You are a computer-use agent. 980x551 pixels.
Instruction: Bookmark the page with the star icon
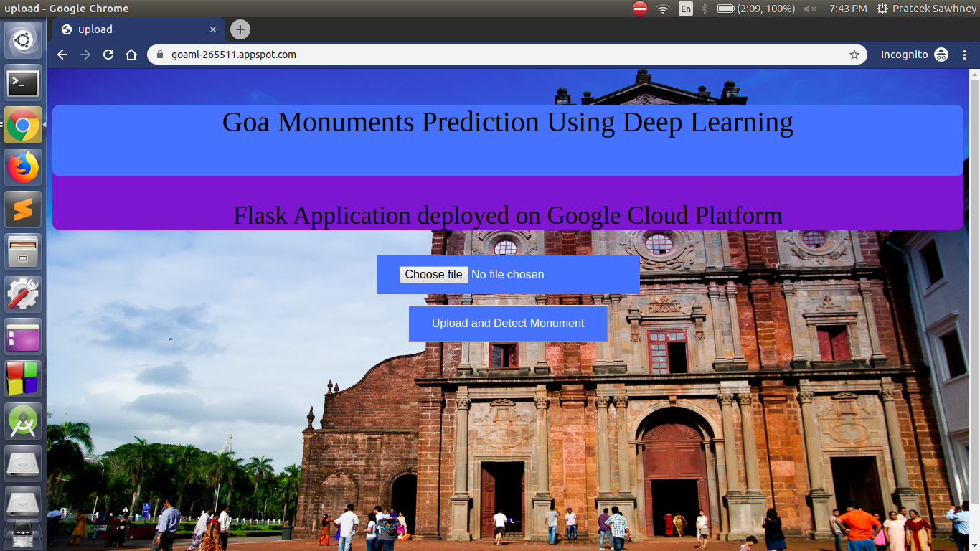pyautogui.click(x=853, y=55)
